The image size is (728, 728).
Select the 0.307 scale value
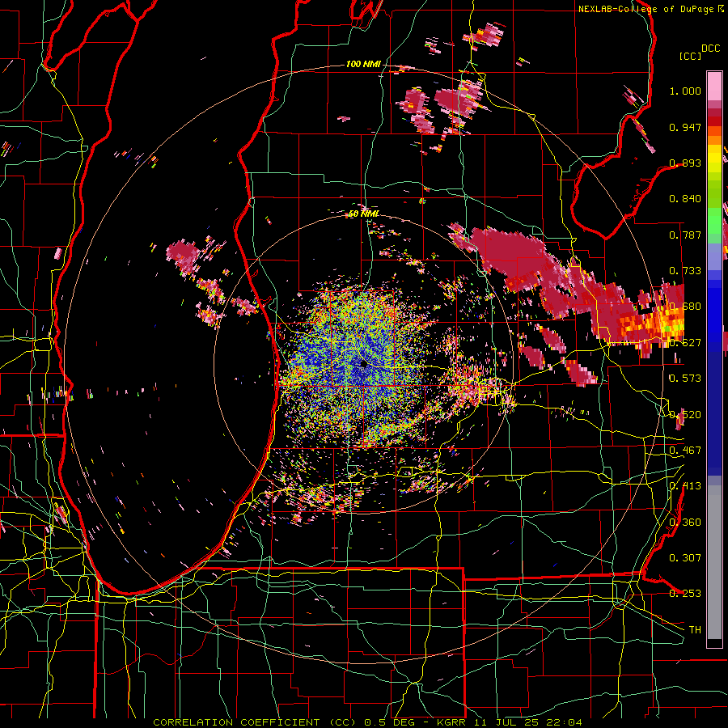685,557
